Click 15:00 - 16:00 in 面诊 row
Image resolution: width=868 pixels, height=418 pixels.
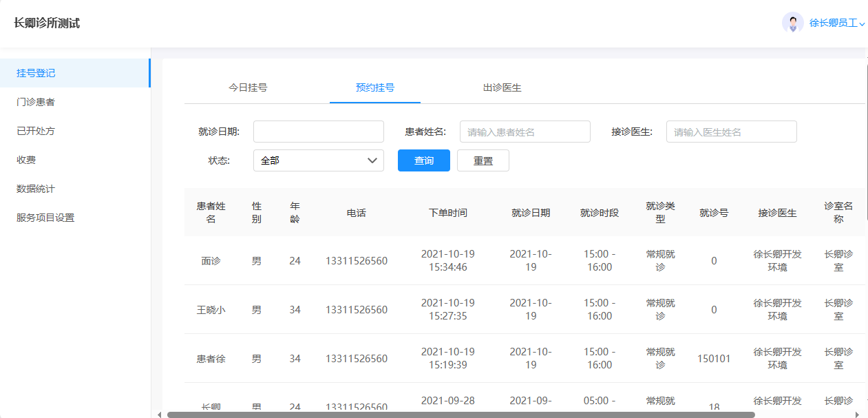pyautogui.click(x=600, y=260)
